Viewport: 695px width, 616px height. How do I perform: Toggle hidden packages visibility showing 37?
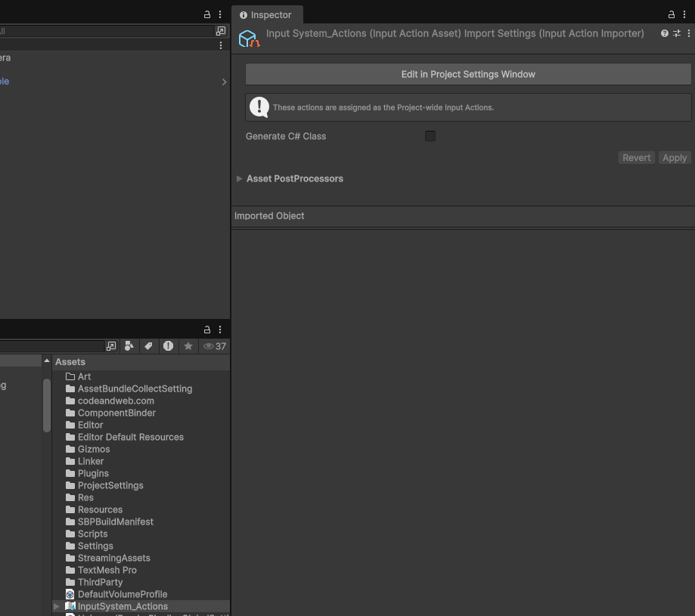point(215,346)
